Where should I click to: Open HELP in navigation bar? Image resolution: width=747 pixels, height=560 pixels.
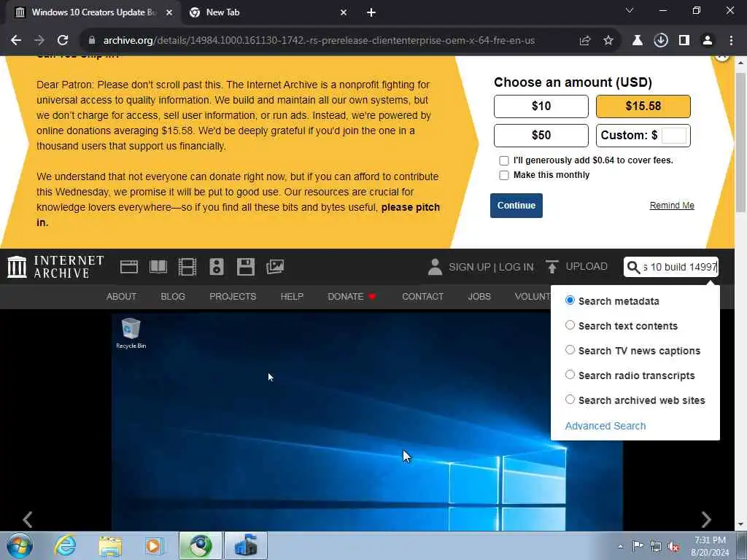(292, 297)
